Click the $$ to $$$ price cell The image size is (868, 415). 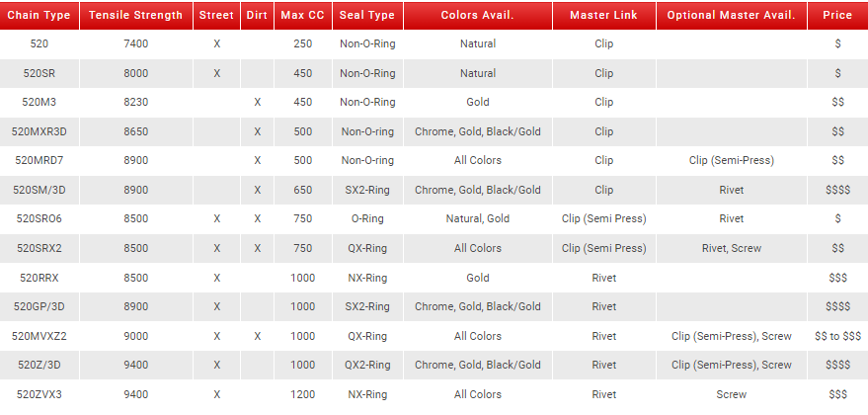click(x=836, y=336)
